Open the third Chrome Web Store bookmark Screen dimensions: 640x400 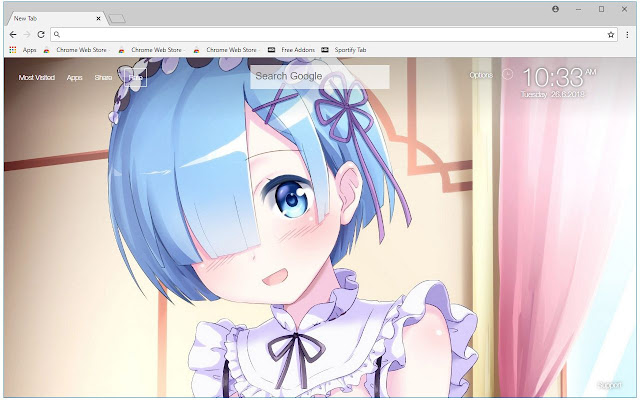[226, 50]
